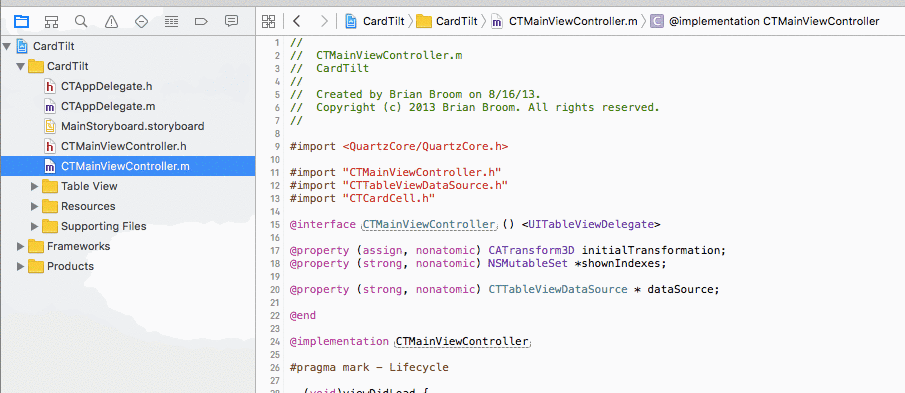Show the Issue navigator warning icon

click(x=111, y=22)
